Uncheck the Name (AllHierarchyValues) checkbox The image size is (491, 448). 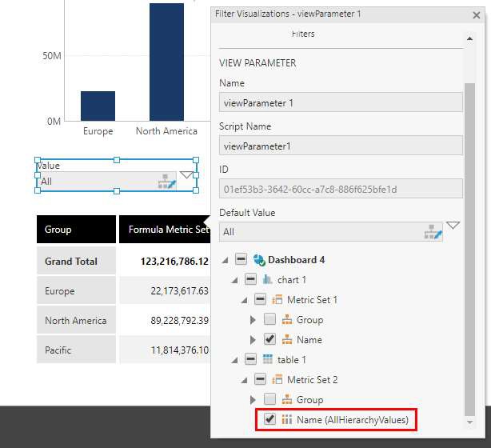click(269, 419)
